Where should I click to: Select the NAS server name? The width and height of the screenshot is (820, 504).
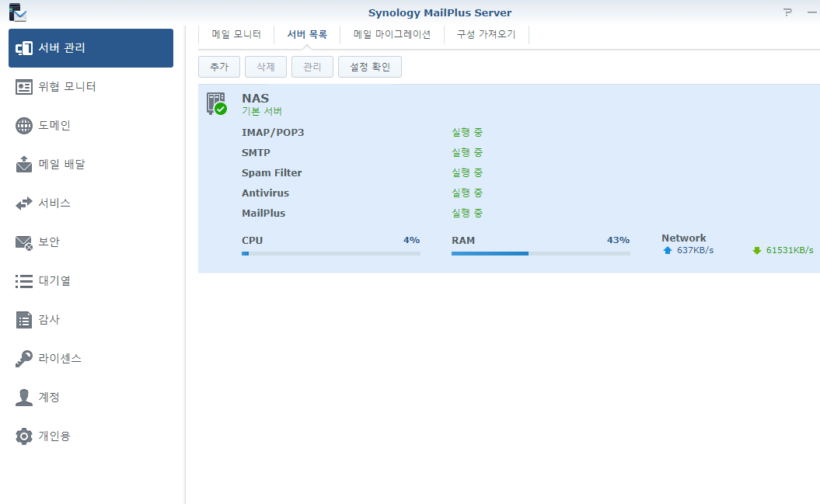point(255,98)
